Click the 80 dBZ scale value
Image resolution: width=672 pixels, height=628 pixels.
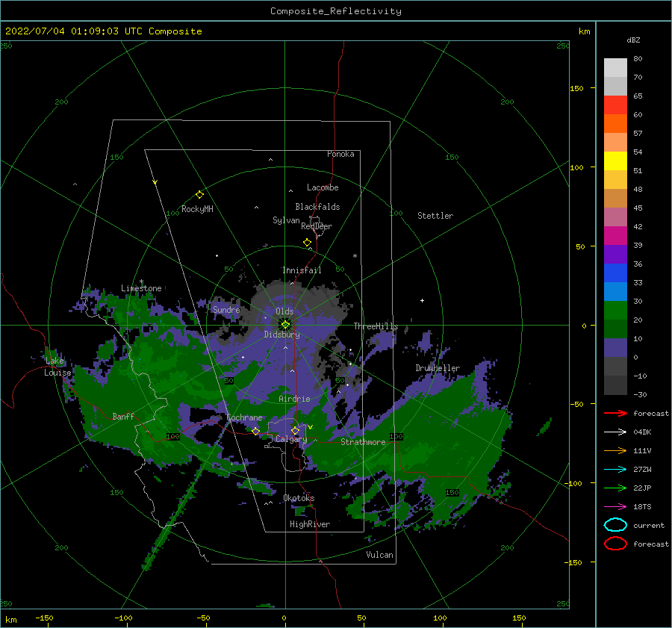pyautogui.click(x=638, y=59)
